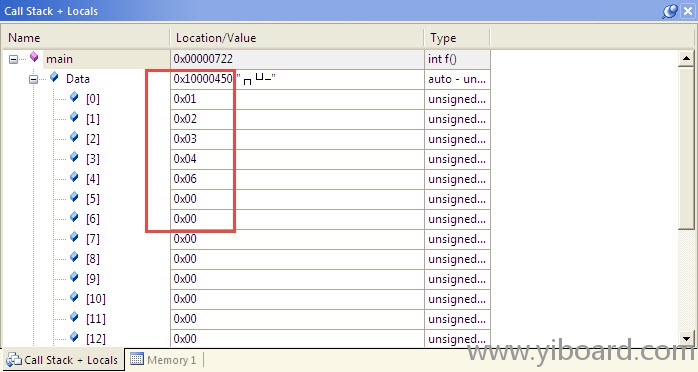Click the value 0x02 of element [1]
The height and width of the screenshot is (372, 698).
click(185, 119)
